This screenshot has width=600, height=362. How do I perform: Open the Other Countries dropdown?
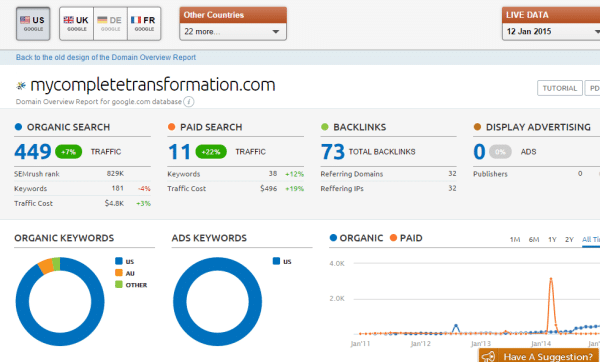tap(233, 31)
